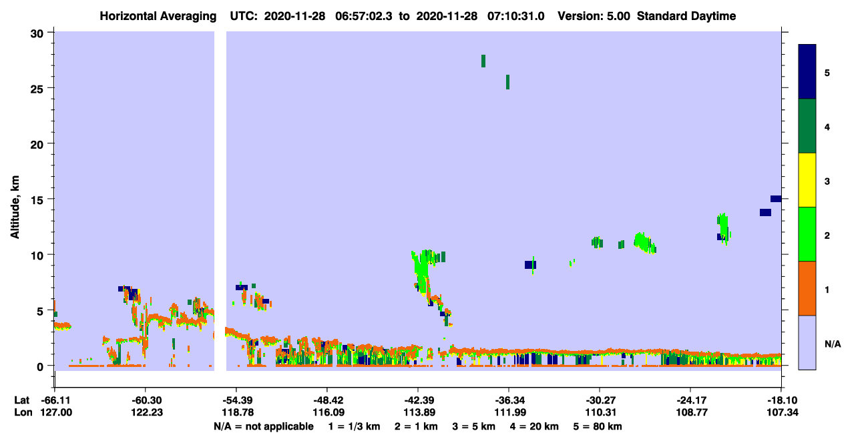Click 'Version: 5.00' in the title
868x445 pixels.
coord(595,16)
